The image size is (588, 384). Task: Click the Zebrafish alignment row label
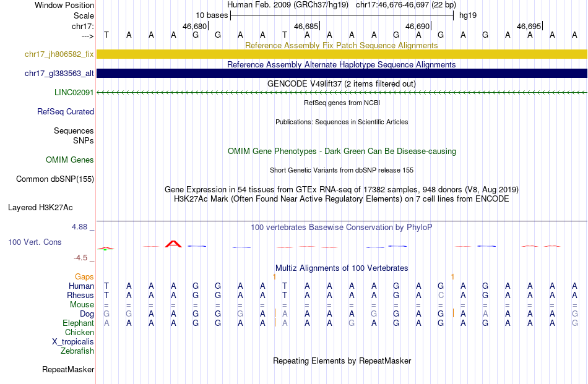tap(77, 351)
